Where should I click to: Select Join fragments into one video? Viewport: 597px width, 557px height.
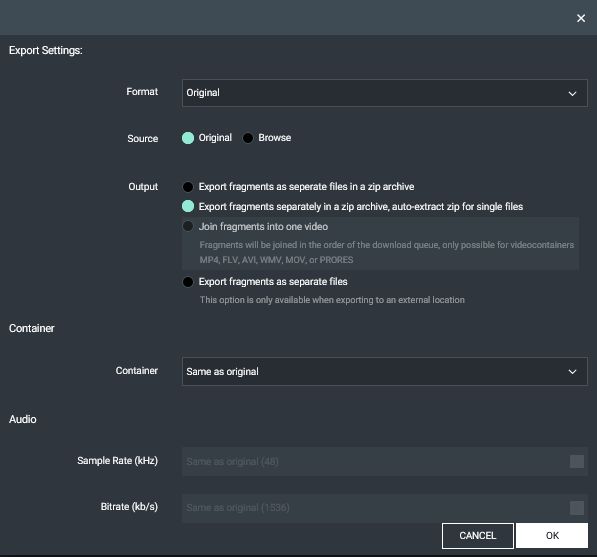(188, 226)
